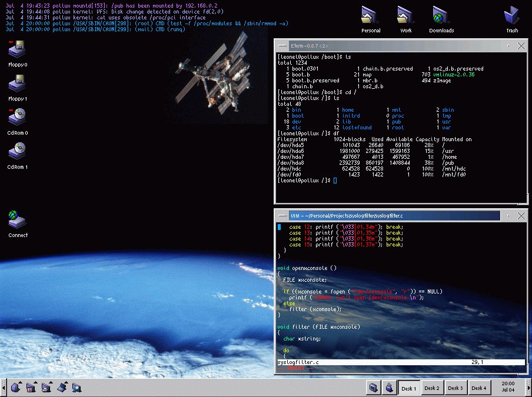Viewport: 532px width, 397px height.
Task: Click the vmlinuz-2.0.36 file name in Eterm
Action: 454,75
